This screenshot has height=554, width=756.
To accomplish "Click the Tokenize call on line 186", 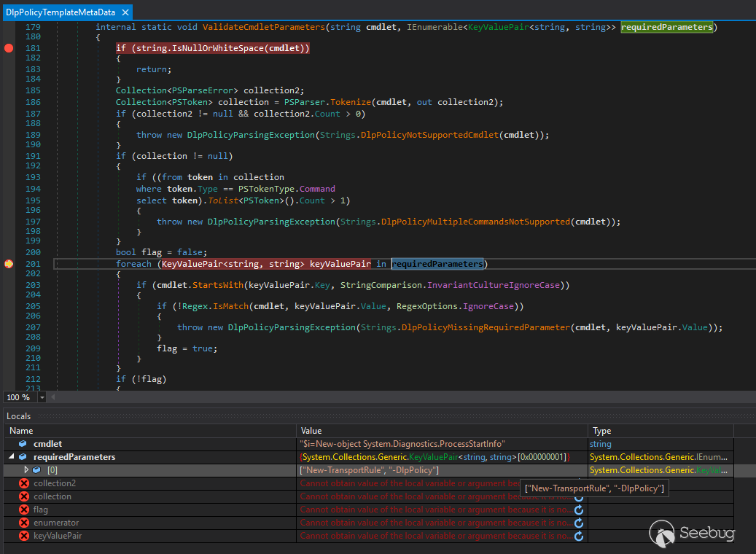I will coord(351,102).
